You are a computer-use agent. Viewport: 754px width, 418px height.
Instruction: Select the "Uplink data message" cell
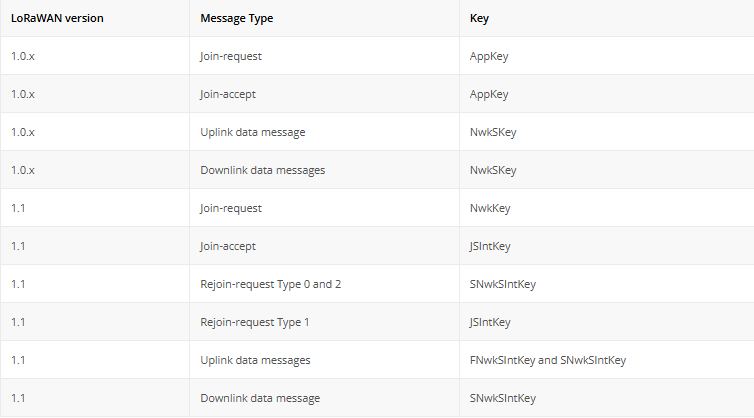coord(252,132)
